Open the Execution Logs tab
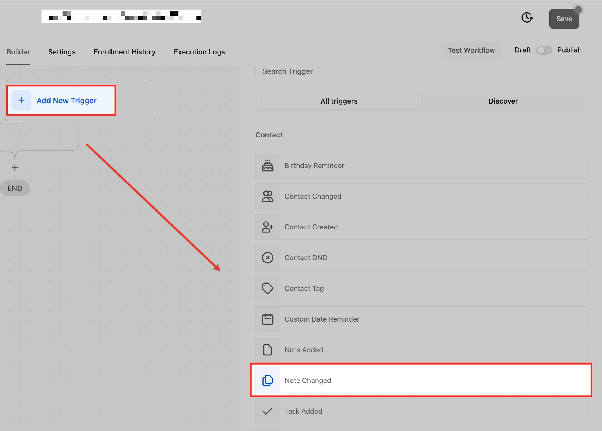 coord(199,52)
